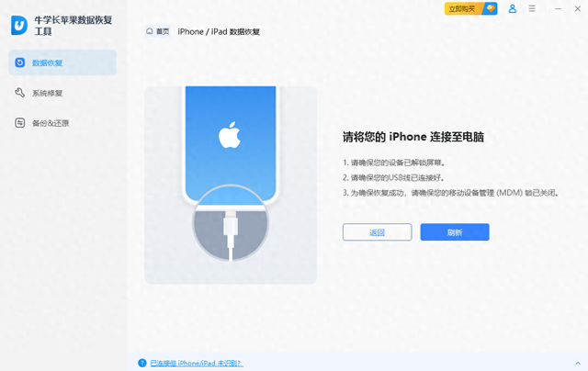Click the iPhone / iPad 数据恢复 breadcrumb text
The width and height of the screenshot is (588, 371).
219,32
